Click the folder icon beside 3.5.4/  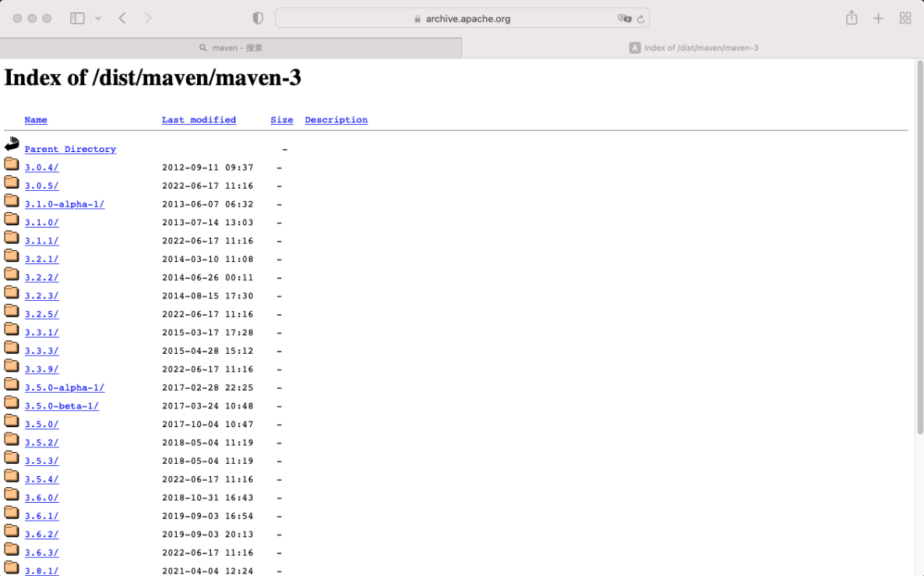pos(11,475)
